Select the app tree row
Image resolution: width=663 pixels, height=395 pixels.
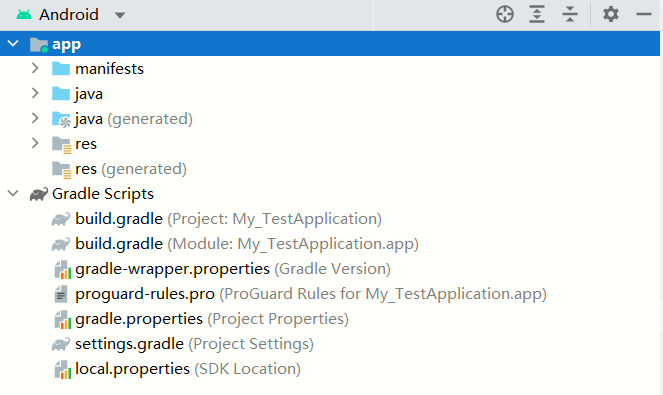(x=330, y=43)
